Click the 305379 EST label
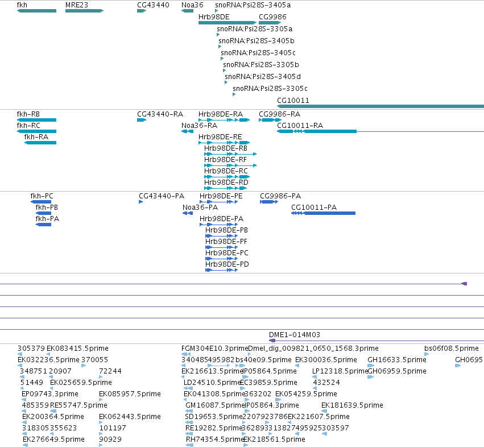Viewport: 484px width, 448px height. [31, 349]
